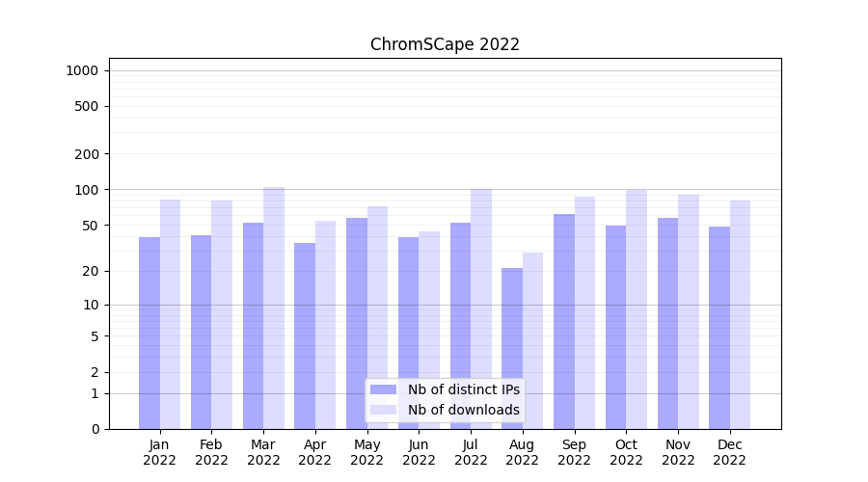Click the 'Jan 2022' x-axis label
This screenshot has width=868, height=482.
pos(160,452)
